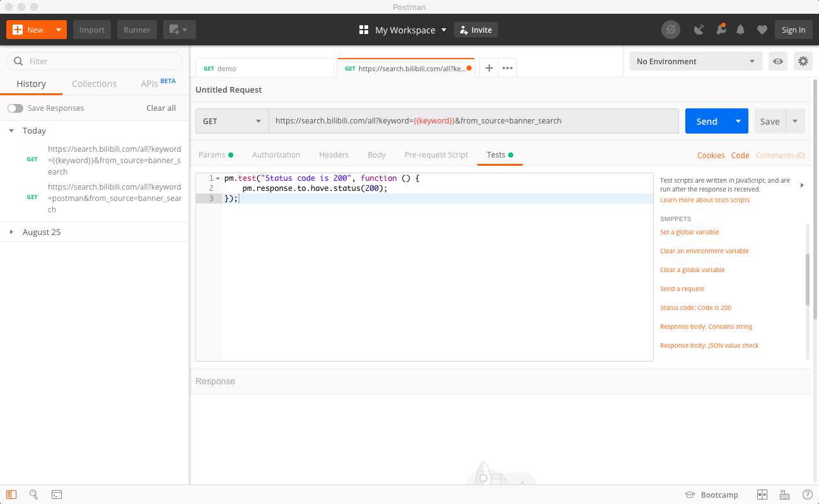Image resolution: width=819 pixels, height=504 pixels.
Task: Add a new request tab with plus
Action: (489, 68)
